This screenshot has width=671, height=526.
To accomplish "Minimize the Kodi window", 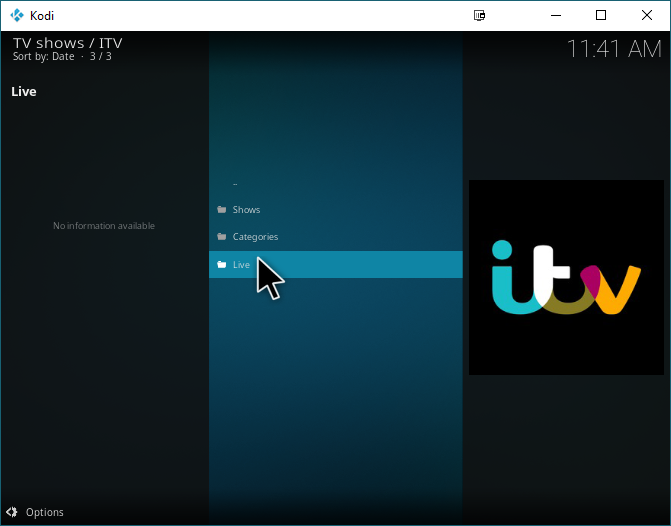I will pyautogui.click(x=556, y=15).
